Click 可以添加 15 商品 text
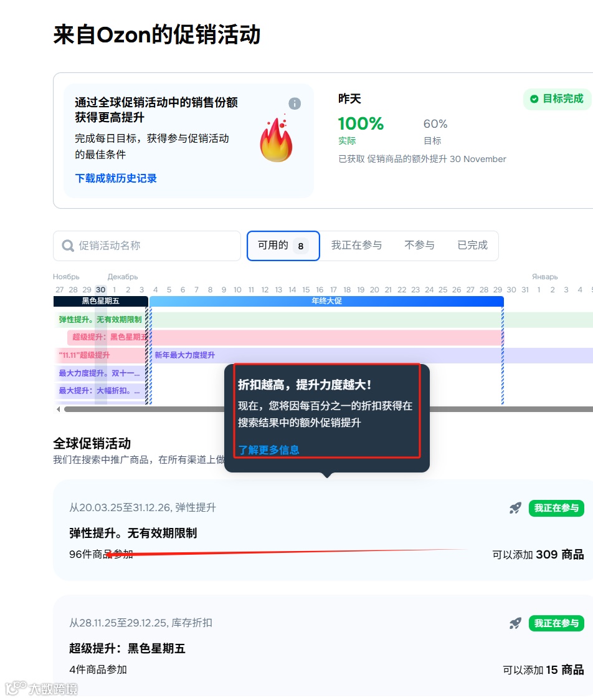593x700 pixels. [543, 669]
